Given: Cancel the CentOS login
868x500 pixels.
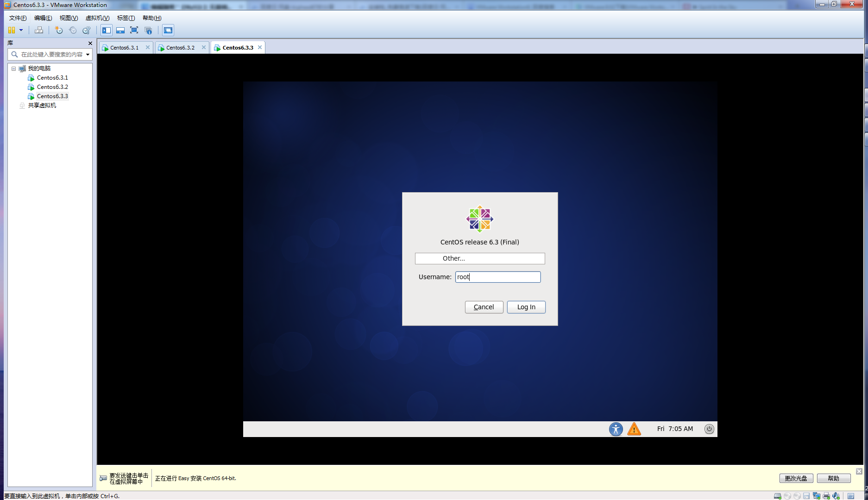Looking at the screenshot, I should (484, 307).
